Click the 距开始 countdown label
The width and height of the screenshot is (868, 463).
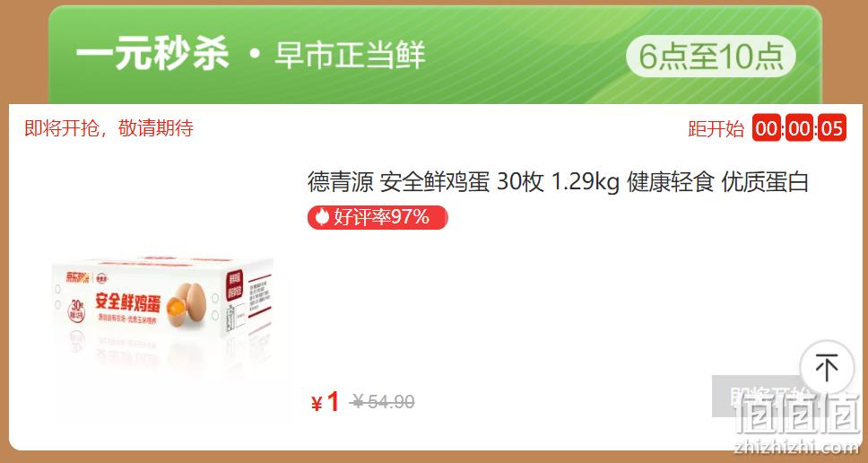[x=716, y=129]
